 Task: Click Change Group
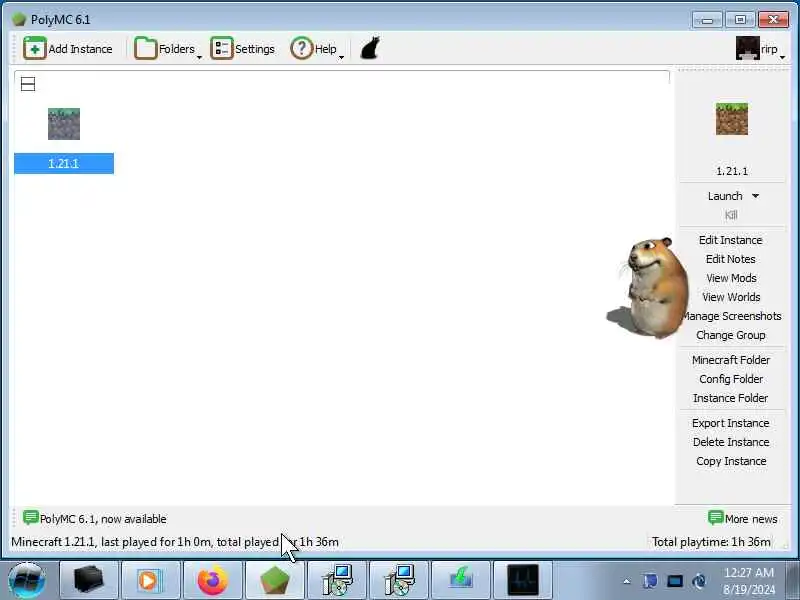(x=731, y=335)
